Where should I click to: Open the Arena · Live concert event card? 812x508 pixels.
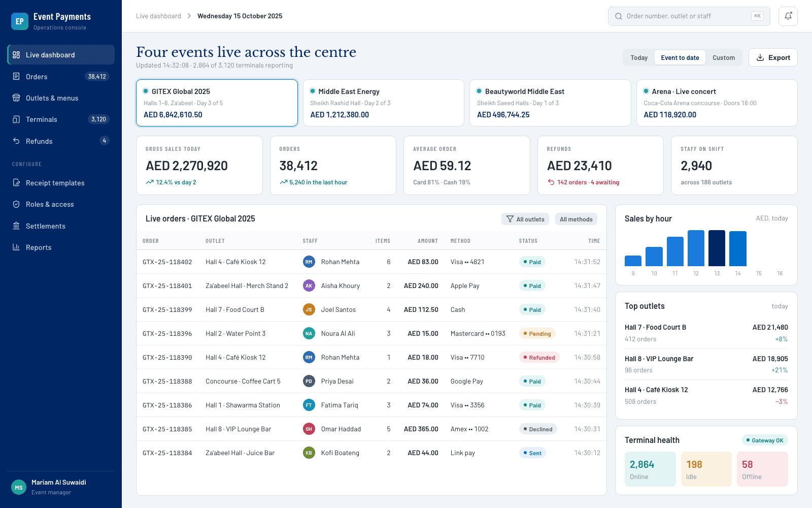[717, 103]
